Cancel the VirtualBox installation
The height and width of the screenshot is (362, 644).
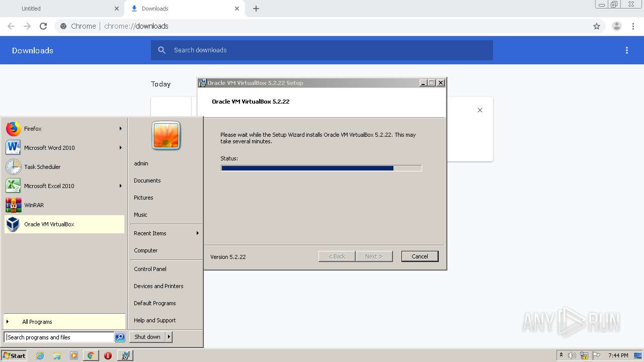pyautogui.click(x=420, y=256)
